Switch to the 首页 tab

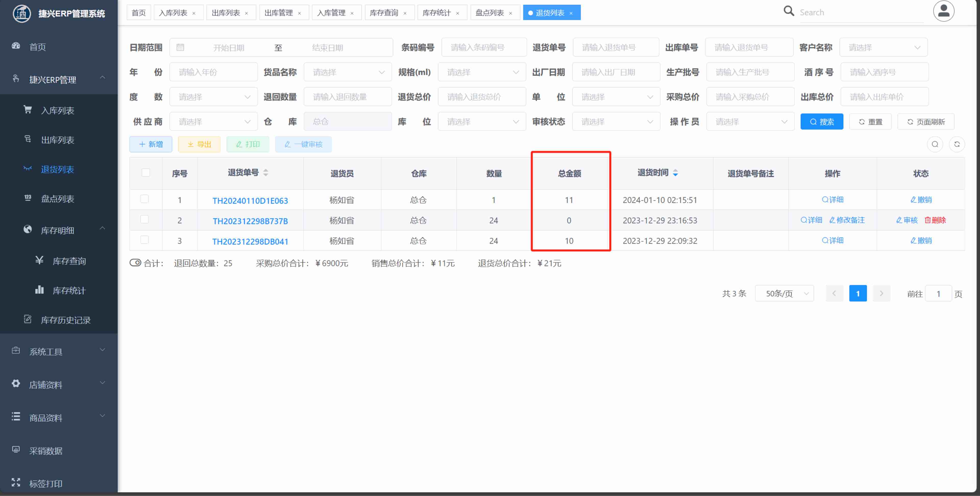(x=139, y=13)
